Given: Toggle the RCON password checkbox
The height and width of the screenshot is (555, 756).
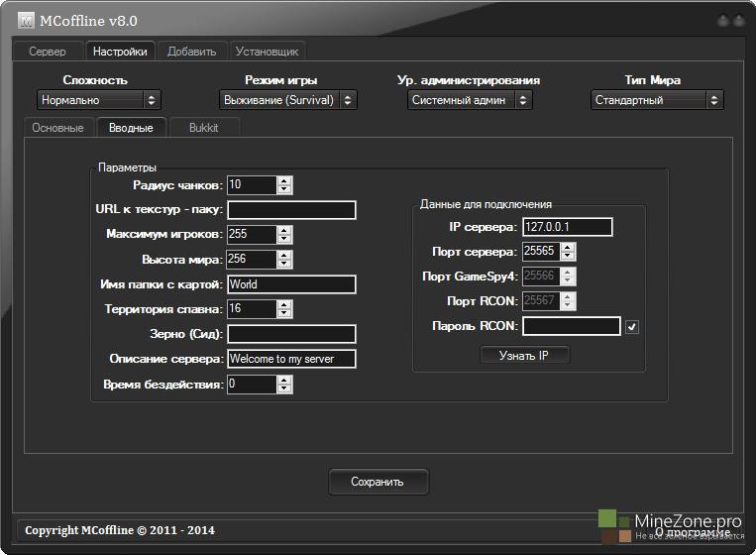Looking at the screenshot, I should 632,327.
